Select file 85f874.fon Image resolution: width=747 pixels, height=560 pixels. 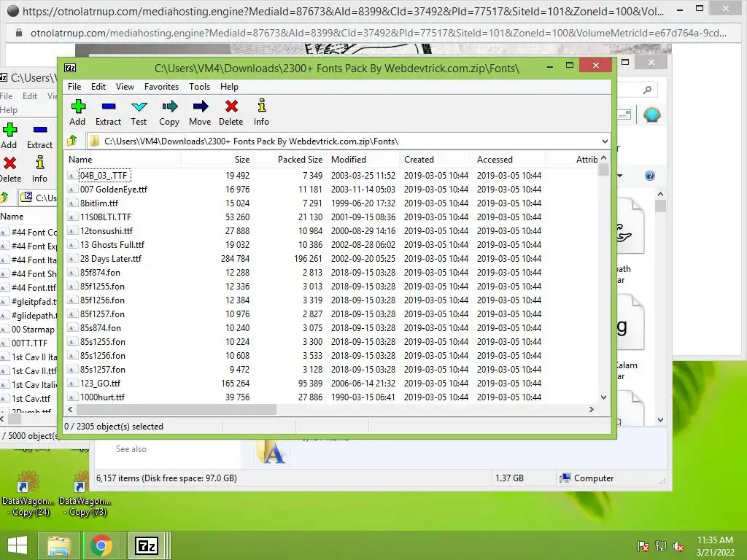100,272
